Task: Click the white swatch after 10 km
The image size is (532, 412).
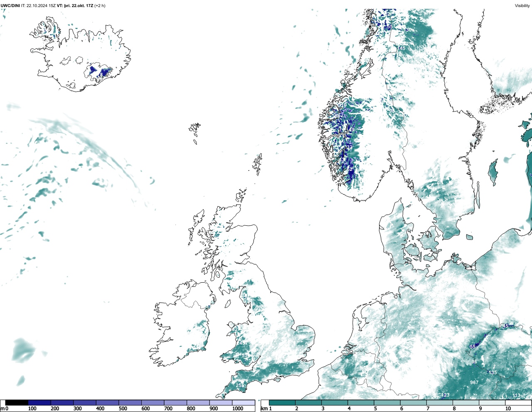Action: (519, 403)
